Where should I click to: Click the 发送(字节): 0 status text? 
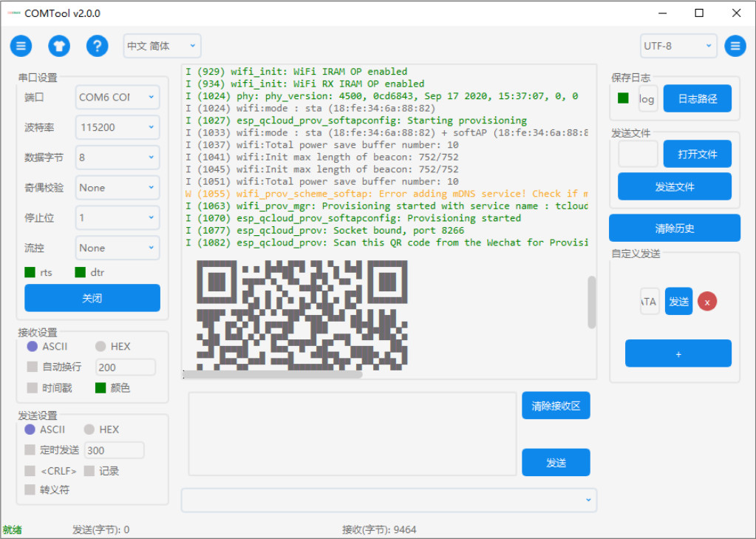pyautogui.click(x=101, y=529)
